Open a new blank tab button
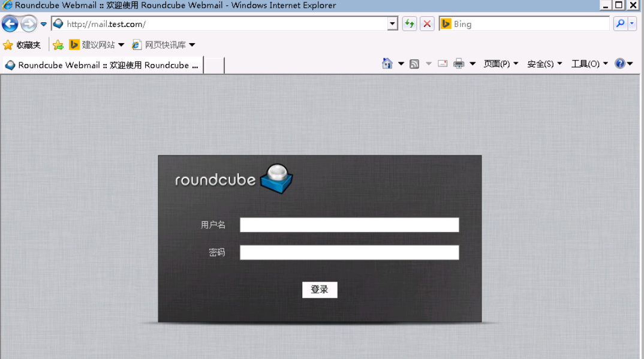644x359 pixels. coord(214,65)
